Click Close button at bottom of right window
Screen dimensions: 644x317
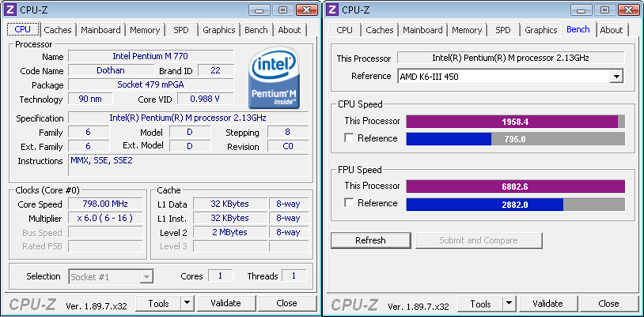pyautogui.click(x=609, y=304)
